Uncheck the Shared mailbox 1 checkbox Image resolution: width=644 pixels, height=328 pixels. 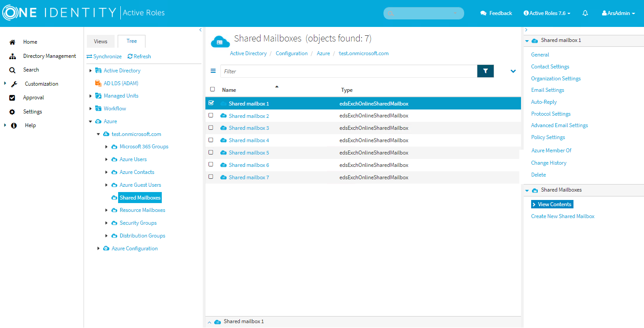[211, 103]
